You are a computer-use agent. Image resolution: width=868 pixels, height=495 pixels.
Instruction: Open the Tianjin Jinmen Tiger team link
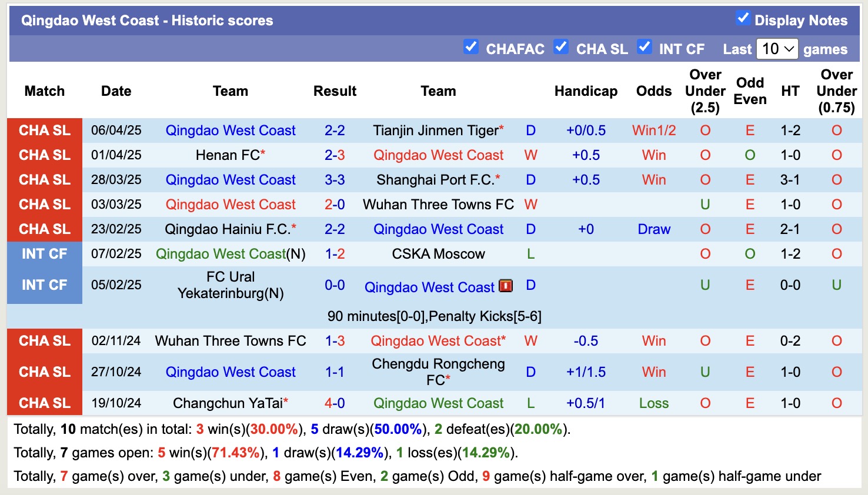click(x=435, y=130)
